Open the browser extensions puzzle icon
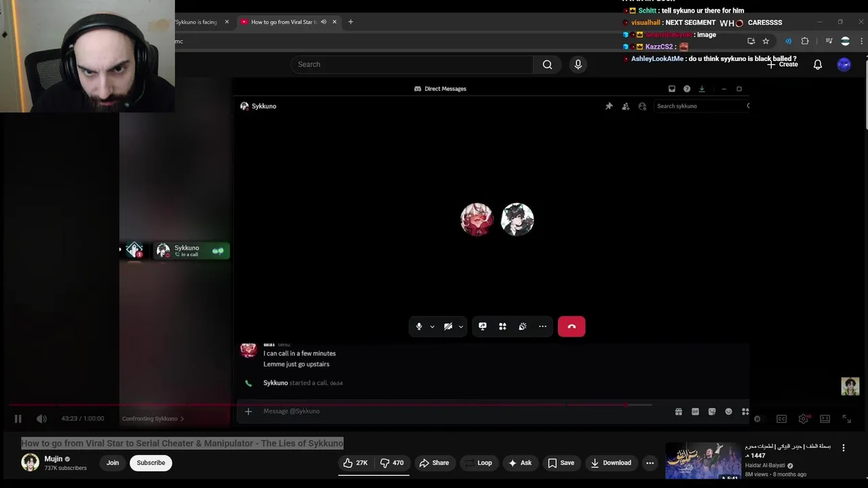Screen dimensions: 868x488 (805, 41)
